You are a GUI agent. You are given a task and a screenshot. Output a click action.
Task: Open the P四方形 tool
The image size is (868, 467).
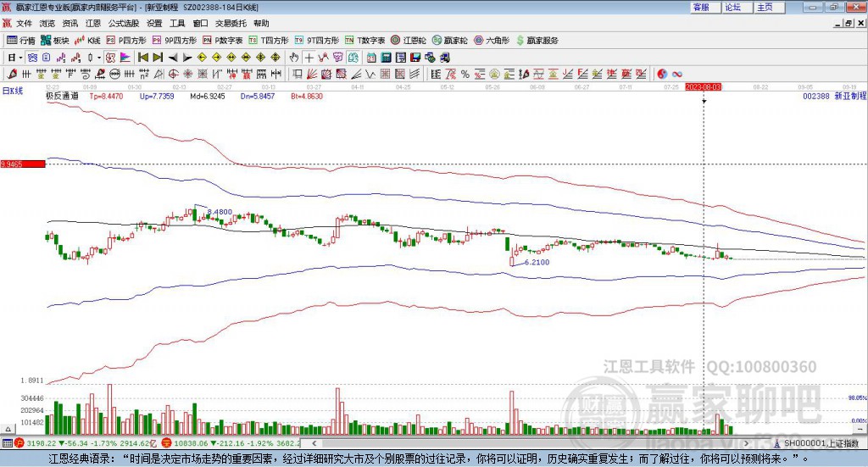click(x=126, y=41)
